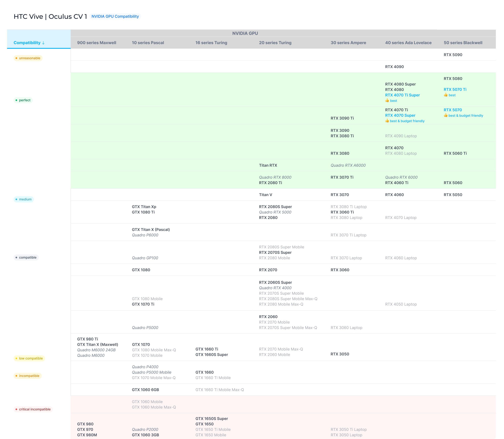Screen dimensions: 504x439
Task: Click the compatible badge
Action: point(26,257)
